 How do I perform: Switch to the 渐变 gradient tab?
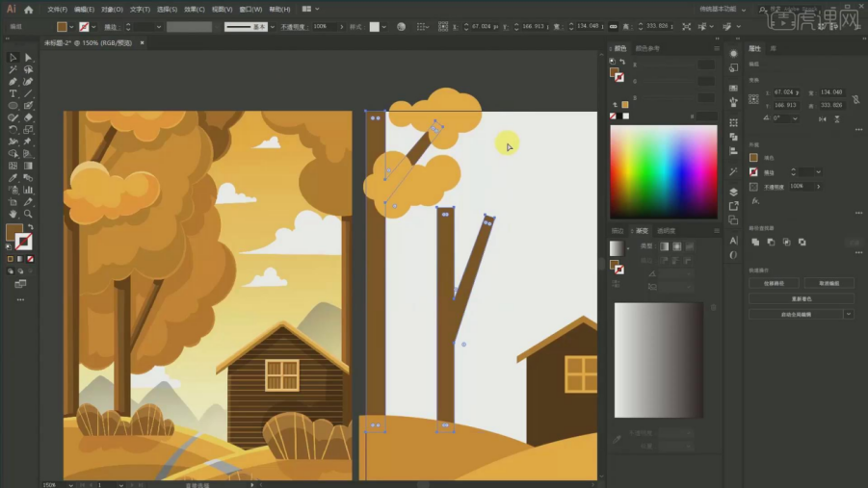coord(642,231)
